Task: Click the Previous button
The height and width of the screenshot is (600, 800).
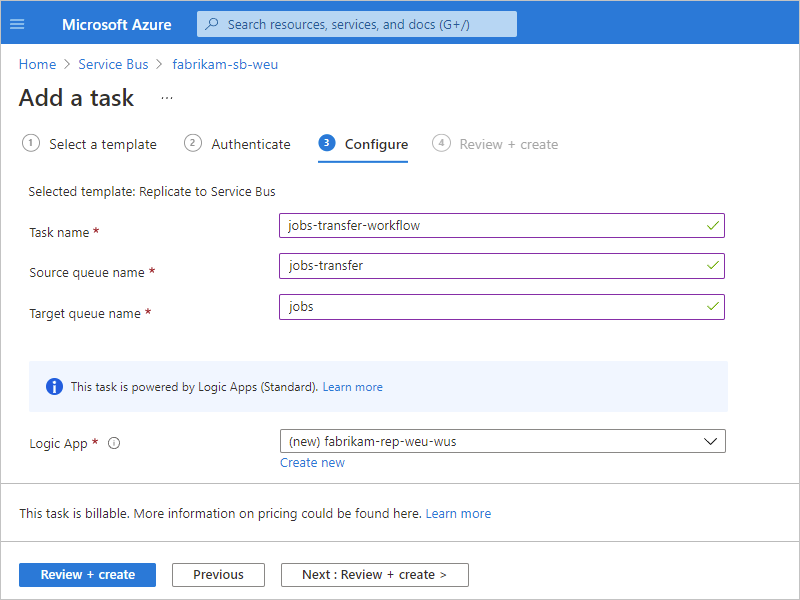Action: tap(218, 575)
